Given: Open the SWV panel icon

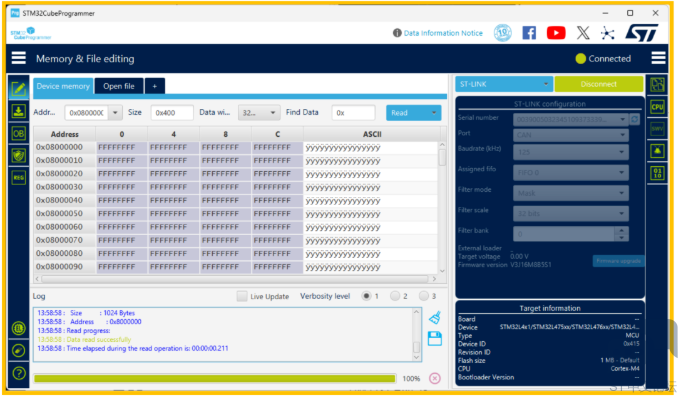Looking at the screenshot, I should (657, 129).
